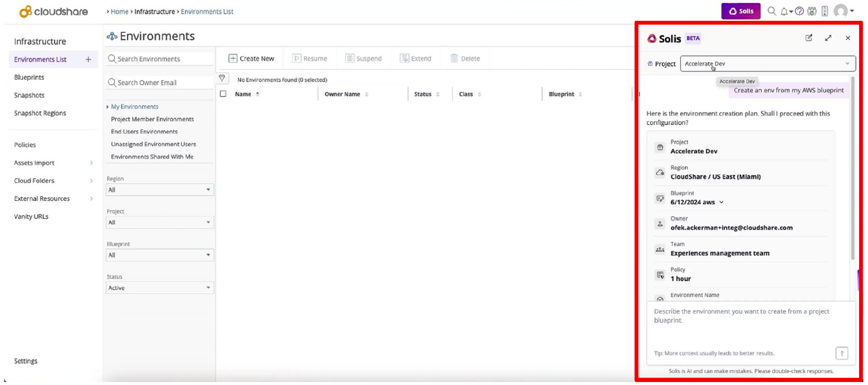This screenshot has width=868, height=385.
Task: Select Environments Shared With Me
Action: click(x=152, y=157)
